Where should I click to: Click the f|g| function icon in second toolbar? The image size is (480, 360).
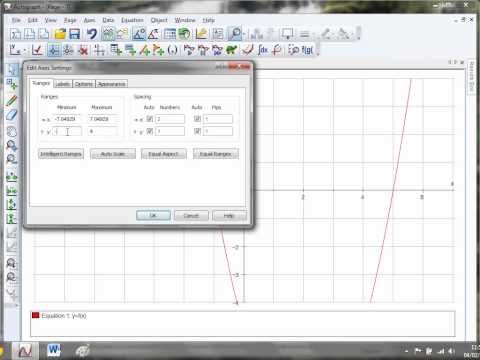coord(307,50)
